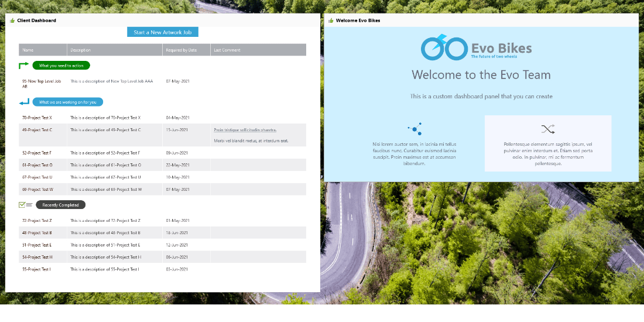Viewport: 644px width, 322px height.
Task: Click the 22-May-2021 date cell
Action: (x=178, y=165)
